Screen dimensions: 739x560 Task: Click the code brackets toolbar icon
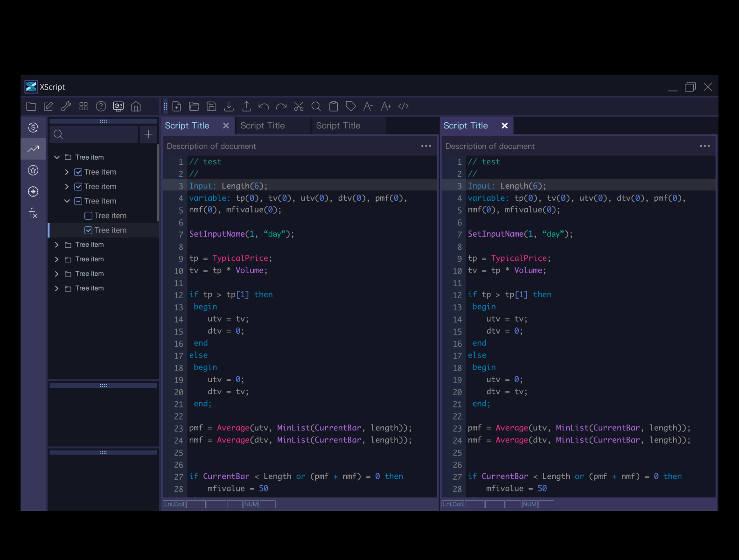pos(404,106)
